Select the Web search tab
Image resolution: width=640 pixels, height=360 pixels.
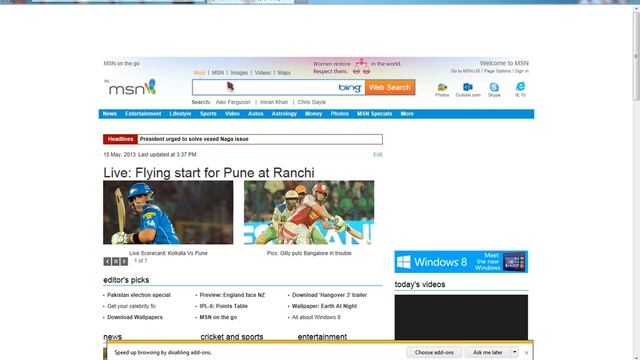pos(199,73)
